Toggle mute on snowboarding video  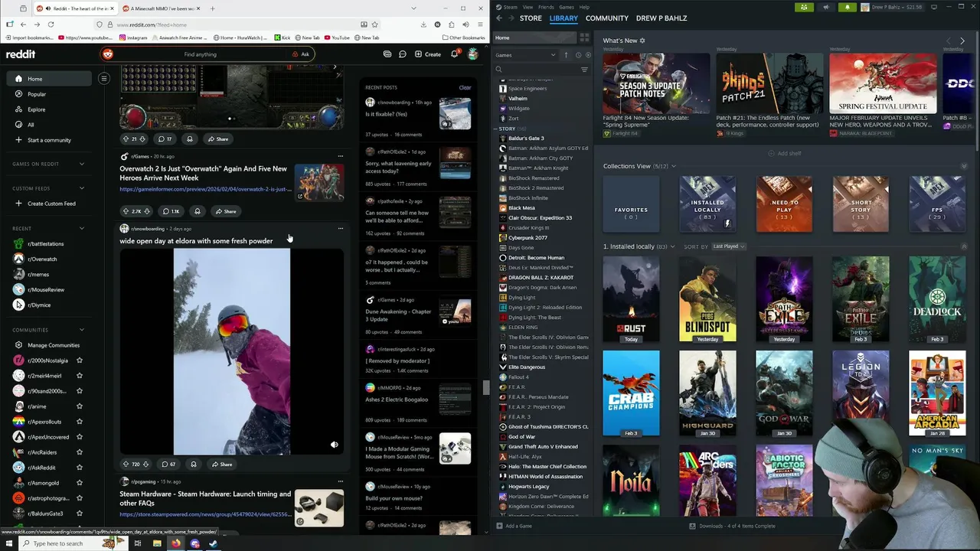334,445
